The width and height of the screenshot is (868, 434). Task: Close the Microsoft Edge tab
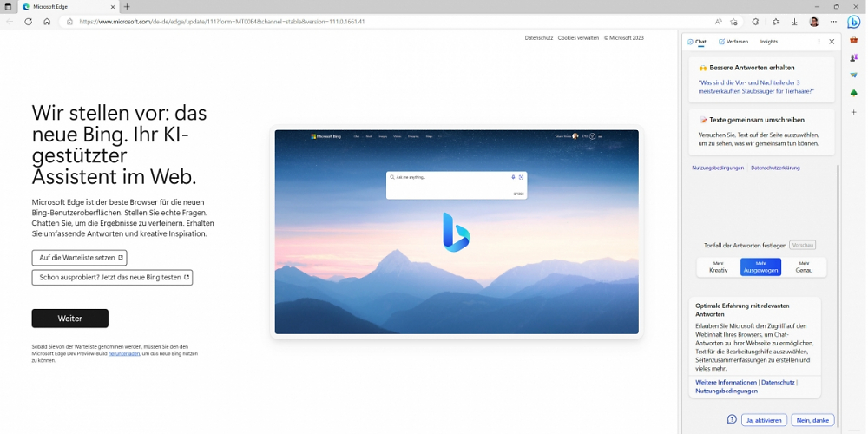(x=113, y=7)
